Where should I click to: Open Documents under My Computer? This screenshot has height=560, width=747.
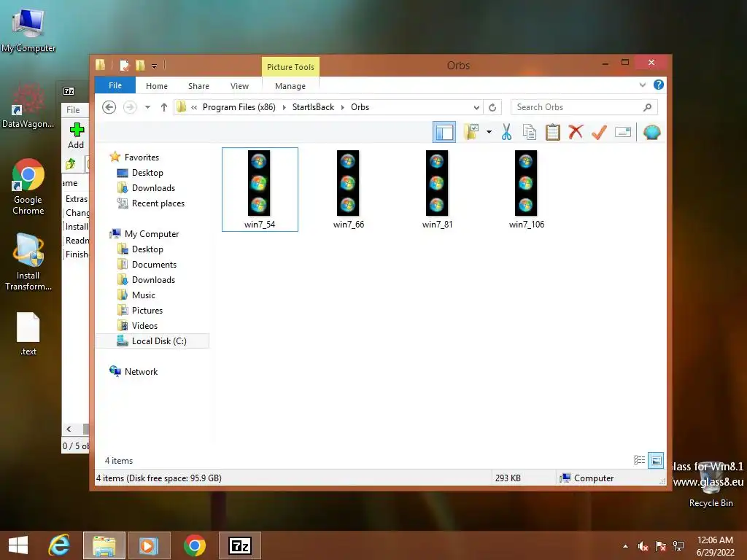pos(154,264)
